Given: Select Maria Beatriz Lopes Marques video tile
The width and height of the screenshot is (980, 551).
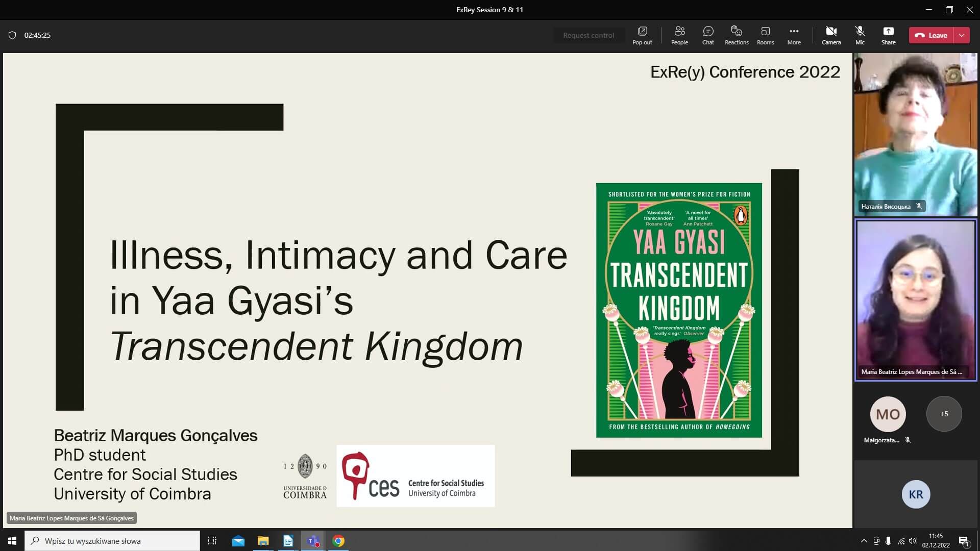Looking at the screenshot, I should pyautogui.click(x=916, y=300).
